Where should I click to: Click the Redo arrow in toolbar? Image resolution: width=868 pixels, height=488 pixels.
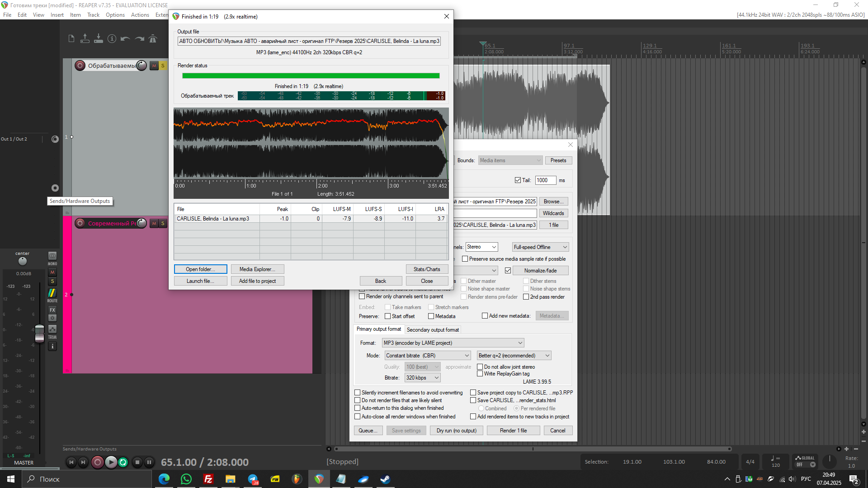click(x=140, y=39)
